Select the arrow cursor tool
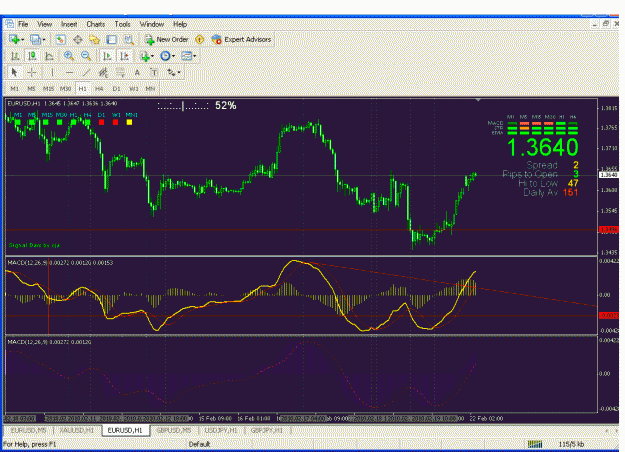This screenshot has height=452, width=625. tap(15, 73)
